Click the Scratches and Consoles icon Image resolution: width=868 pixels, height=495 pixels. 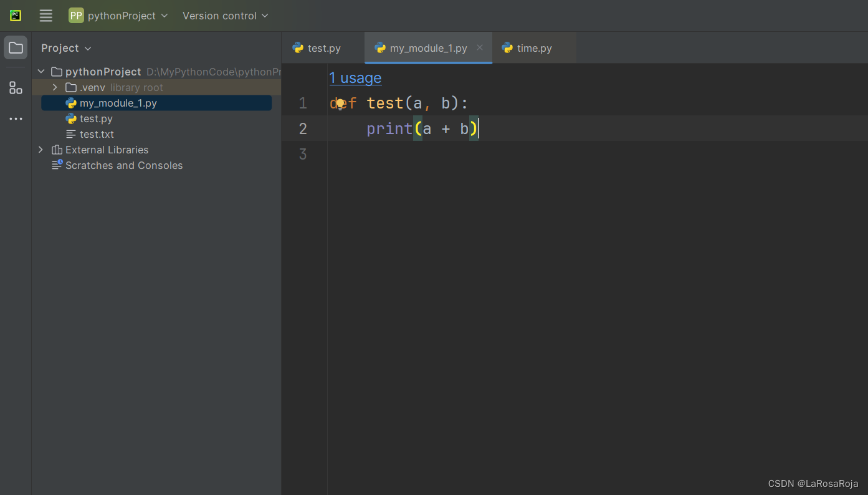pyautogui.click(x=56, y=165)
